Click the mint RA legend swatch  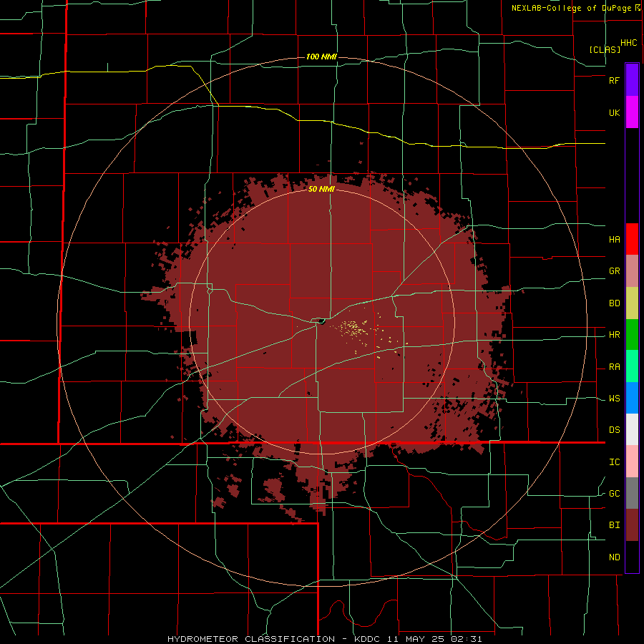coord(632,366)
